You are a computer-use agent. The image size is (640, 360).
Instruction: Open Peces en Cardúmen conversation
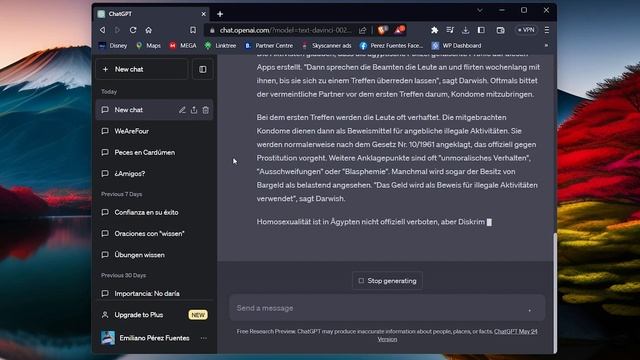pos(154,152)
